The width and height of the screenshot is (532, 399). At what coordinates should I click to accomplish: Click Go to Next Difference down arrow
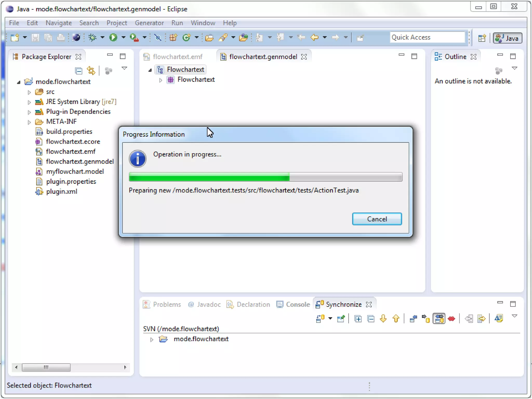[383, 319]
